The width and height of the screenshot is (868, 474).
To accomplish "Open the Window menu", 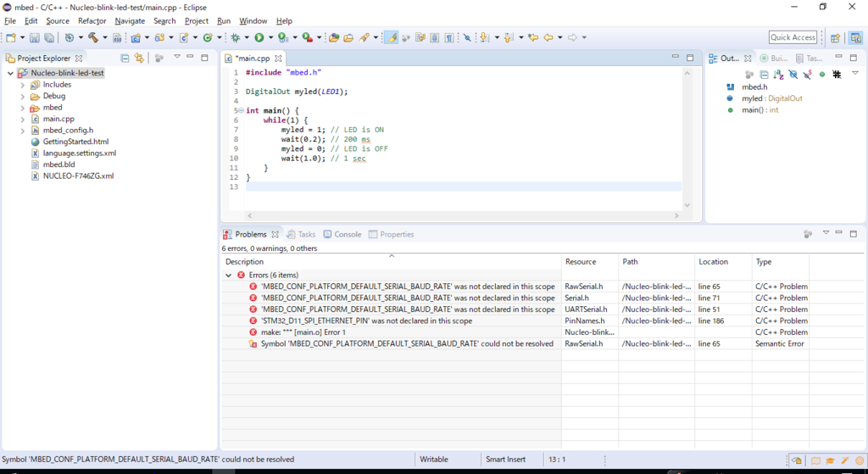I will [x=253, y=21].
